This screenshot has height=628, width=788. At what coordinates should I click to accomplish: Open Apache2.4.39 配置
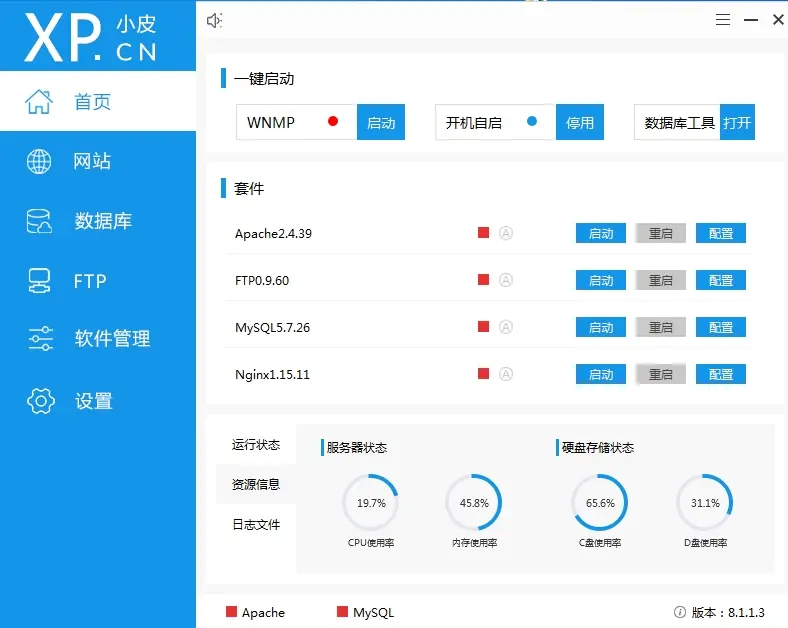point(721,233)
